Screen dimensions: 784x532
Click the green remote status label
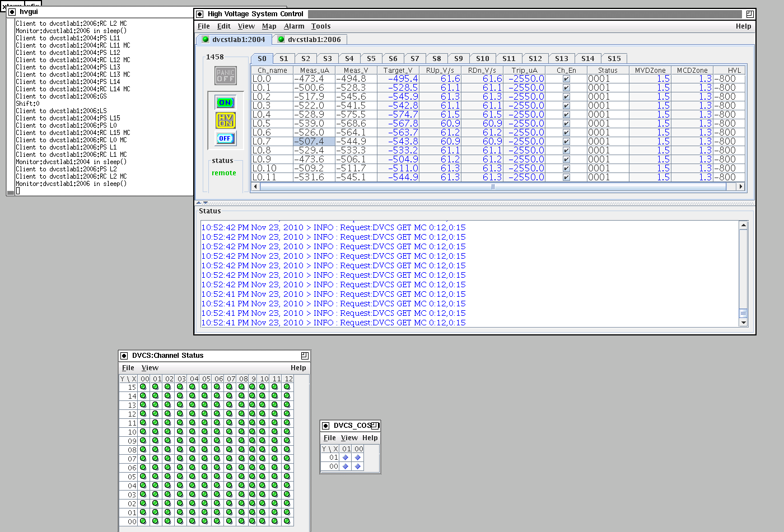point(224,173)
